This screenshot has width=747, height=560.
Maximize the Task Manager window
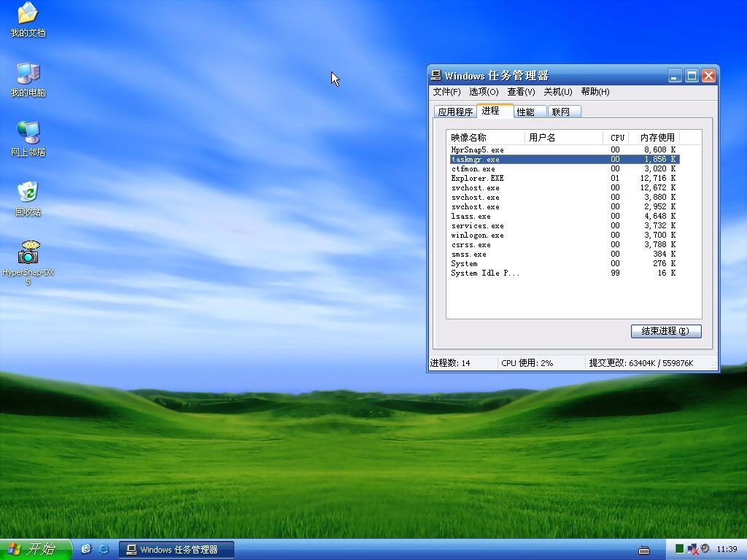692,76
